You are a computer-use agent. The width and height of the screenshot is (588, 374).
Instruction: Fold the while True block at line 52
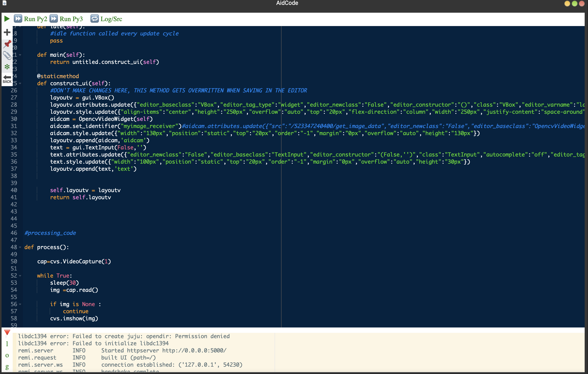(20, 276)
